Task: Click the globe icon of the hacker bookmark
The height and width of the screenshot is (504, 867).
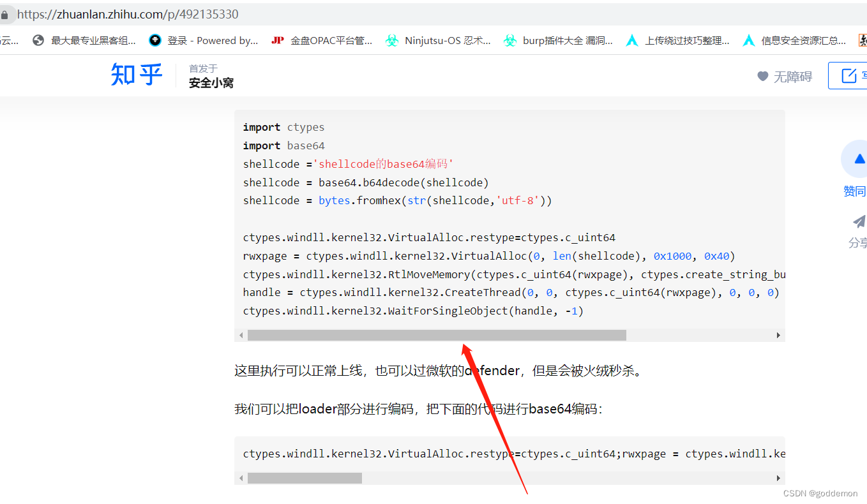Action: pyautogui.click(x=38, y=40)
